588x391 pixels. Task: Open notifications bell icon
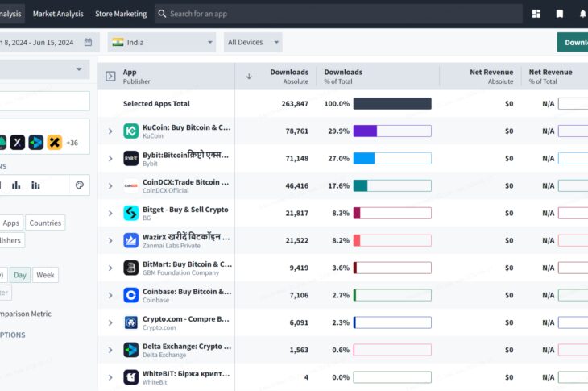coord(582,14)
